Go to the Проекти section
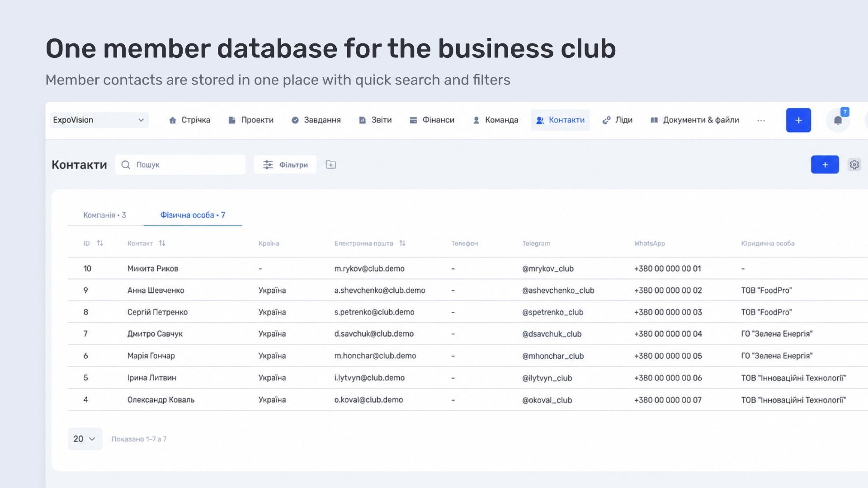Viewport: 868px width, 488px height. coord(251,120)
